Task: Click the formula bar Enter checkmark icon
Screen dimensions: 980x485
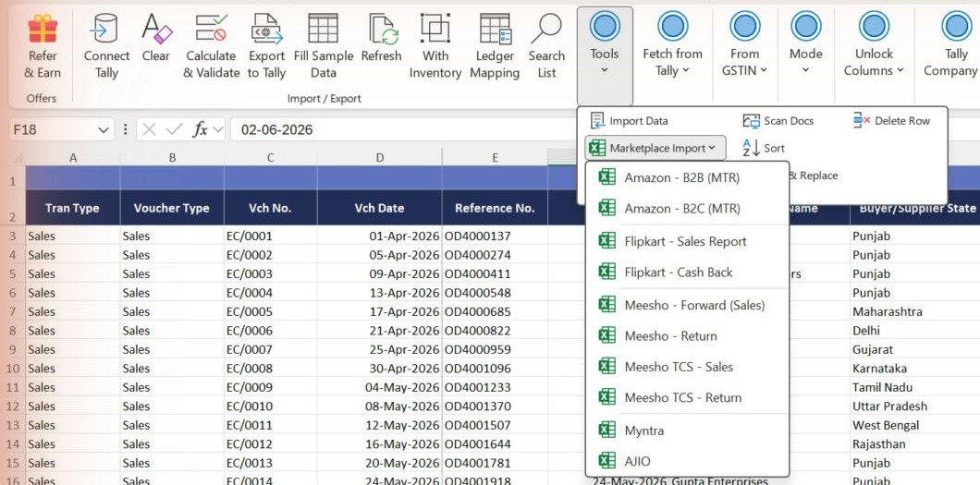Action: (175, 130)
